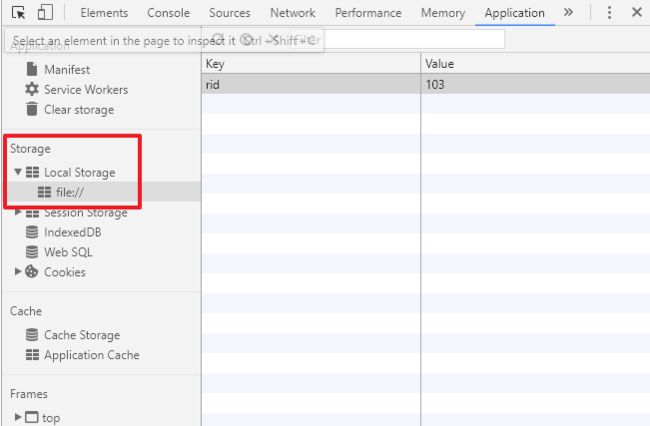Screen dimensions: 650x426
Task: Show more DevTools tabs via the chevron
Action: tap(568, 12)
